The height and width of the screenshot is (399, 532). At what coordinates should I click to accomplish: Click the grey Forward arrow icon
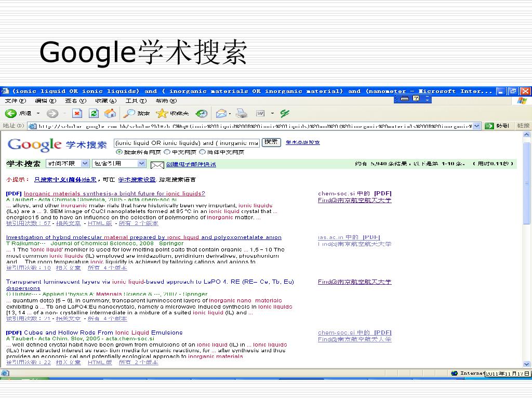tap(52, 113)
